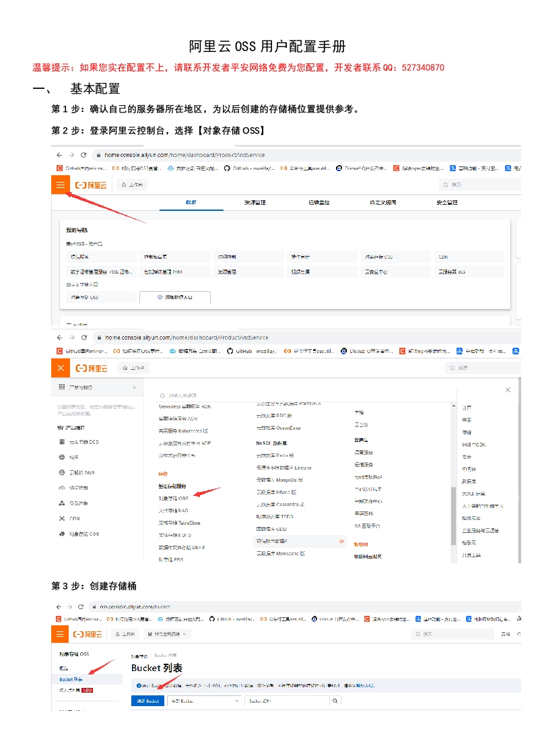Screen dimensions: 534x756
Task: Click the blue create Bucket button
Action: coord(147,701)
